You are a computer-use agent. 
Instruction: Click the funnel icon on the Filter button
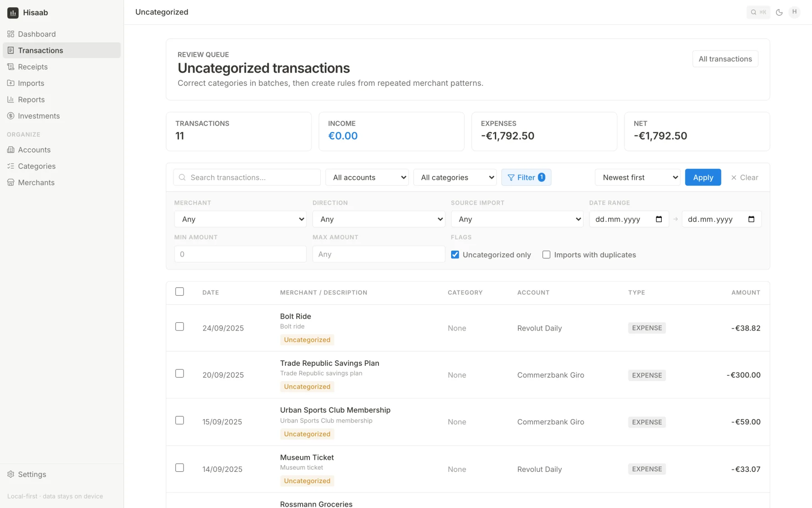[511, 177]
